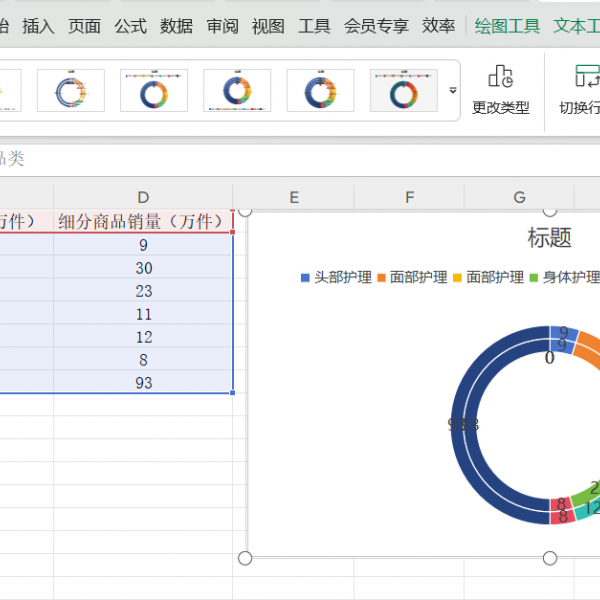
Task: Switch to the 公式 tab
Action: pyautogui.click(x=130, y=27)
